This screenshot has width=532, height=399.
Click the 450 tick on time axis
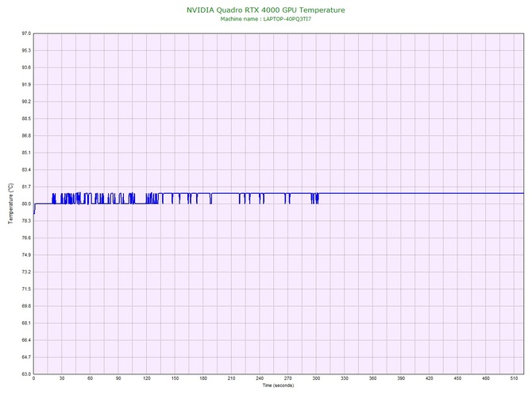pos(457,378)
